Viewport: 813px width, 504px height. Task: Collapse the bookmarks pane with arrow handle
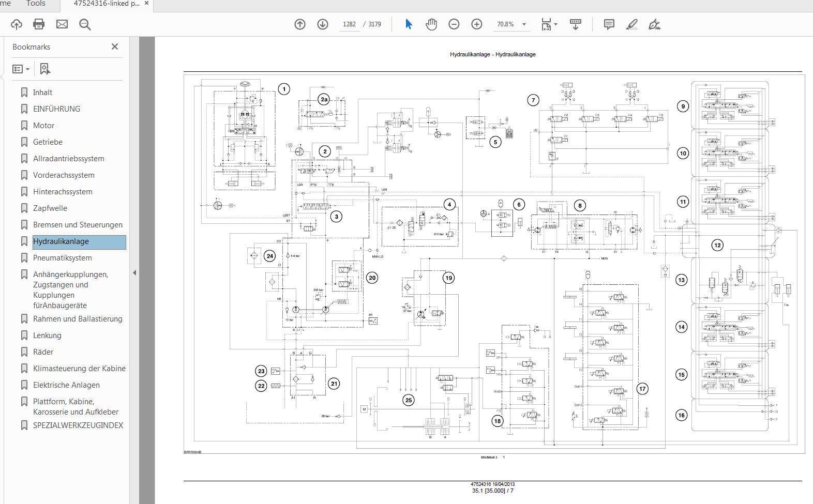pyautogui.click(x=134, y=272)
